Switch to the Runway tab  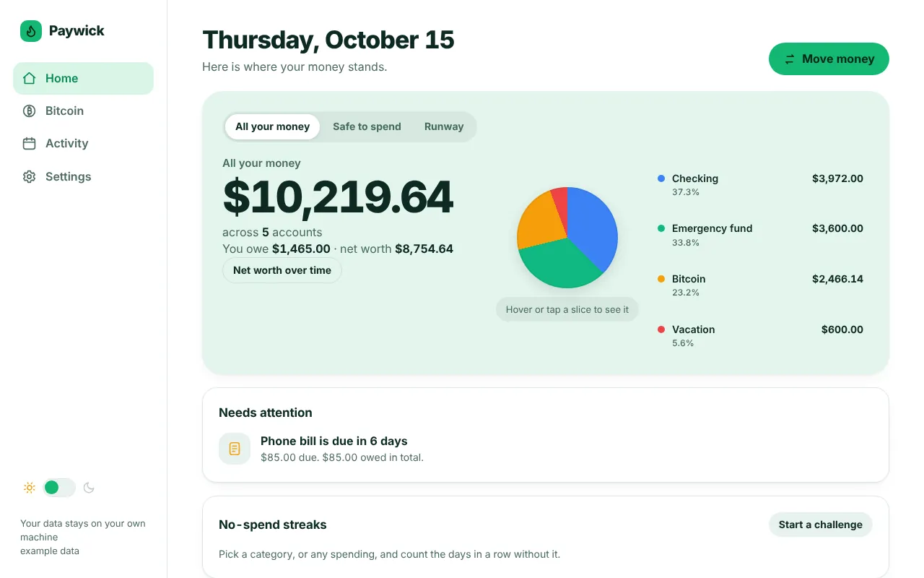pyautogui.click(x=444, y=126)
